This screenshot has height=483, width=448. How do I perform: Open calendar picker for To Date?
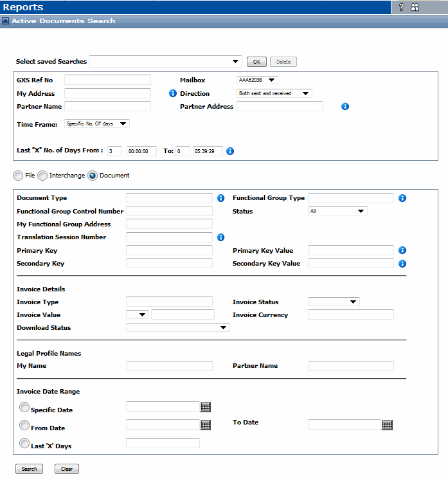pos(387,424)
